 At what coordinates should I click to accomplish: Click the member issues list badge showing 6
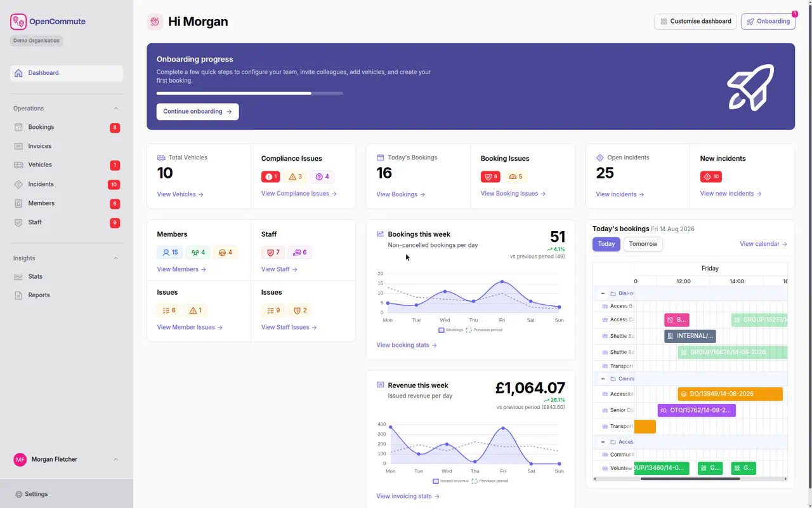pyautogui.click(x=169, y=311)
